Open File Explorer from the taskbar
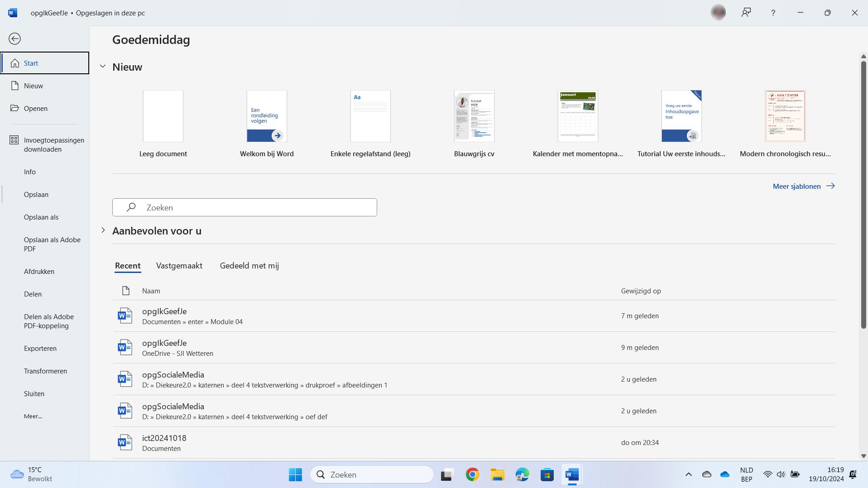The height and width of the screenshot is (488, 868). click(x=498, y=475)
